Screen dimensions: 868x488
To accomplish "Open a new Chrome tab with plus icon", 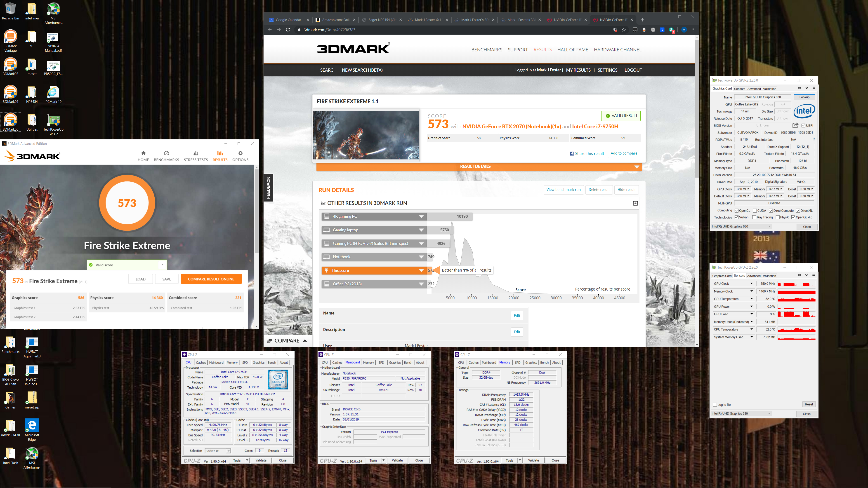I will tap(642, 20).
